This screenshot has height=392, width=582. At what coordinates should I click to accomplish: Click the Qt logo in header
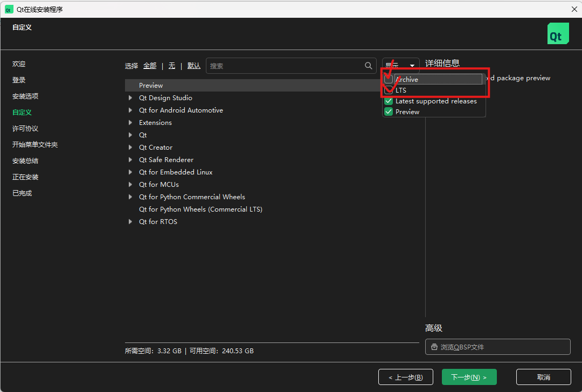[558, 33]
